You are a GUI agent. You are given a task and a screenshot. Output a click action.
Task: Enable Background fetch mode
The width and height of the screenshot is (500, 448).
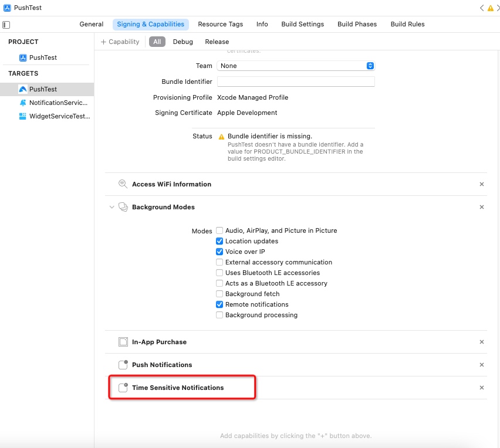[x=219, y=294]
